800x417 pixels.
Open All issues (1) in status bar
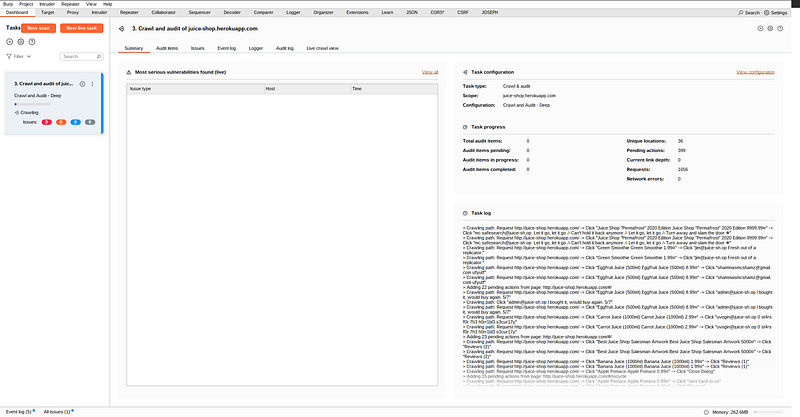pos(57,412)
